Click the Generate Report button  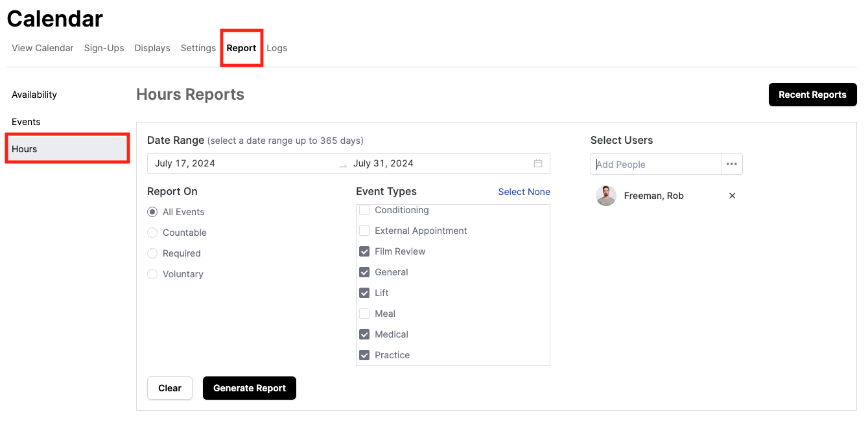[250, 388]
